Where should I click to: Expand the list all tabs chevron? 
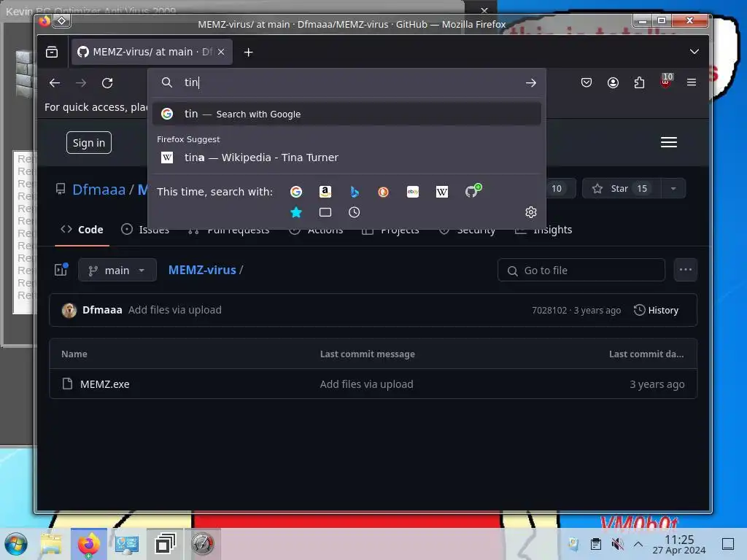[x=694, y=52]
